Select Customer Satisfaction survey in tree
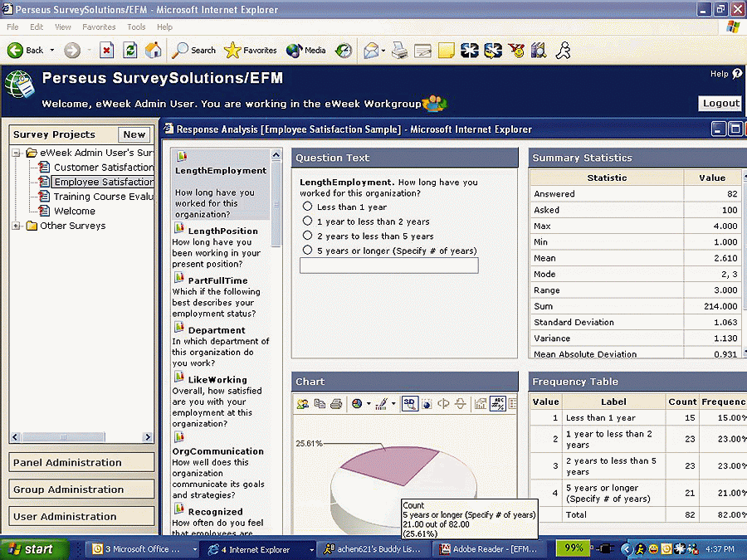 [97, 167]
